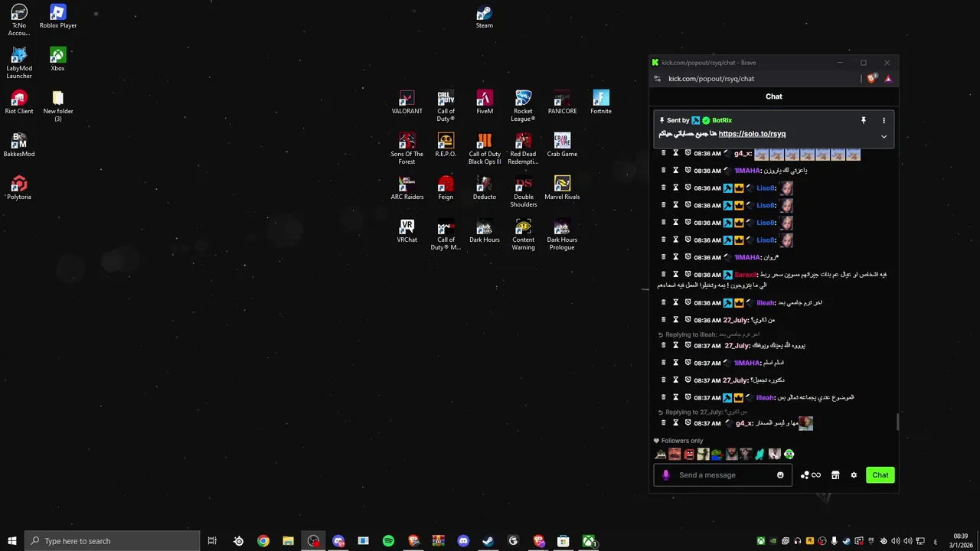The width and height of the screenshot is (980, 551).
Task: Open the Windows Start menu
Action: 12,541
